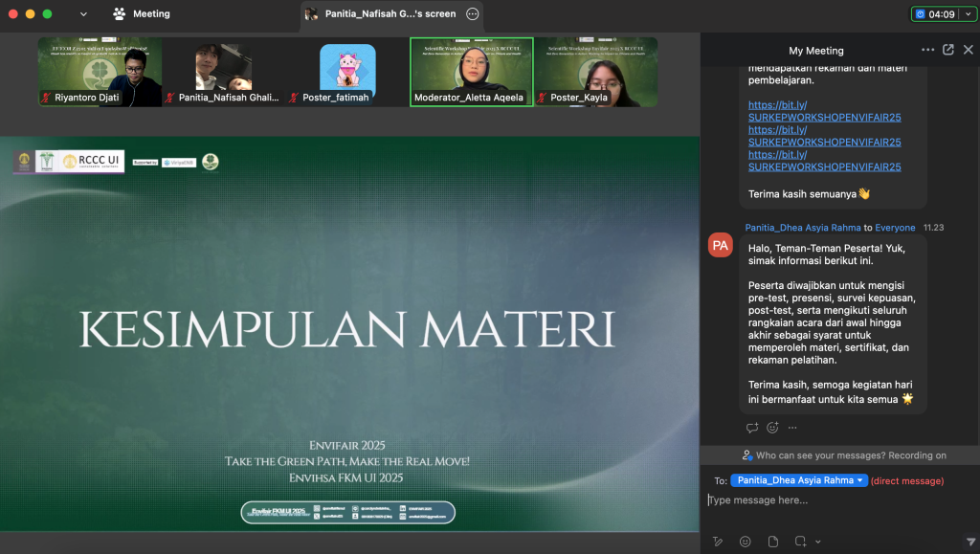Click the send message arrow icon
The width and height of the screenshot is (980, 554).
click(x=970, y=542)
